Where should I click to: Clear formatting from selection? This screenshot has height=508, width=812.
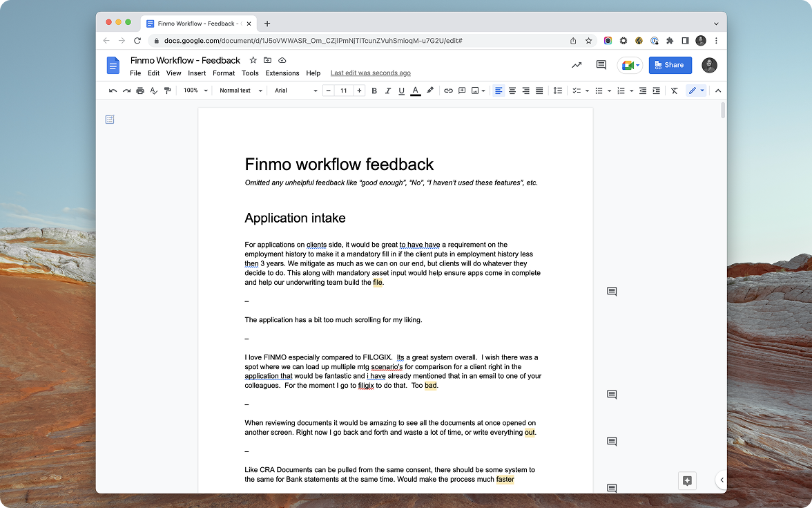(674, 91)
